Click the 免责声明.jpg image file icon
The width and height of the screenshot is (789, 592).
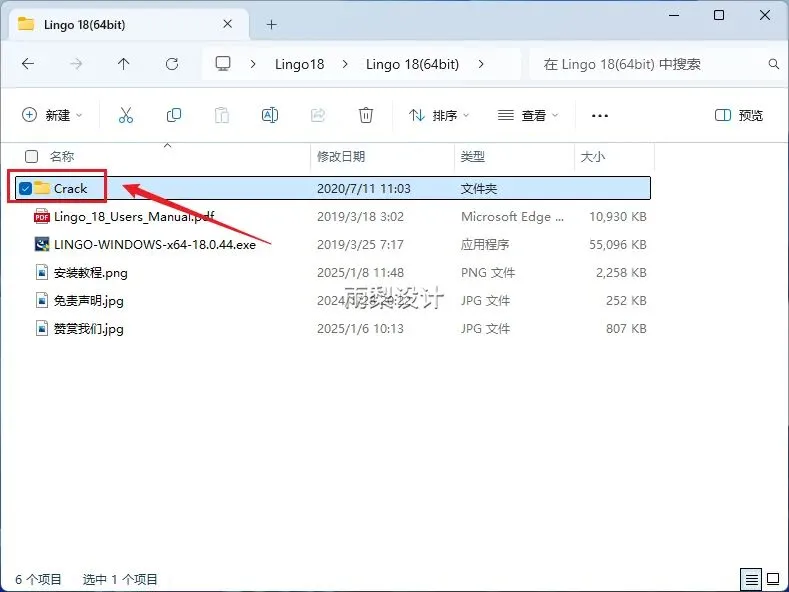[42, 301]
